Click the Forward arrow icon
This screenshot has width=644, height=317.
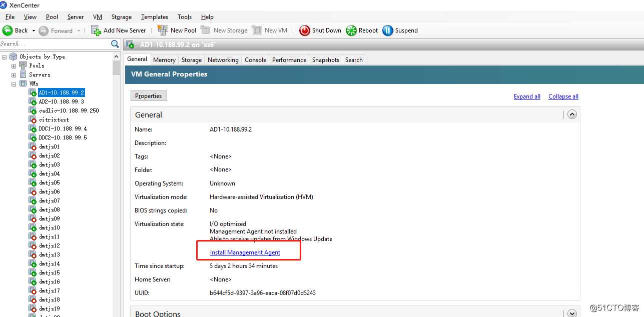(x=44, y=30)
